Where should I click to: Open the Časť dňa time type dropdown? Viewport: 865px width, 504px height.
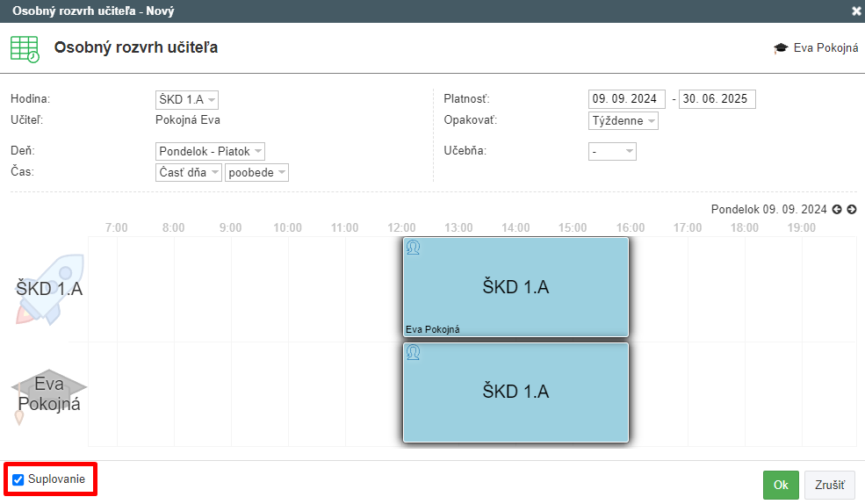(x=189, y=173)
